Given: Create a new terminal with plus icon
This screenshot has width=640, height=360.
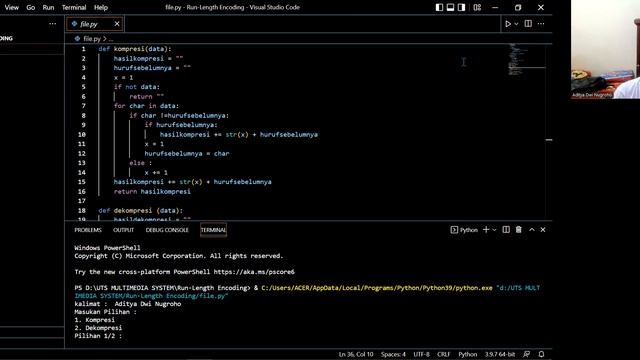Looking at the screenshot, I should click(x=486, y=230).
